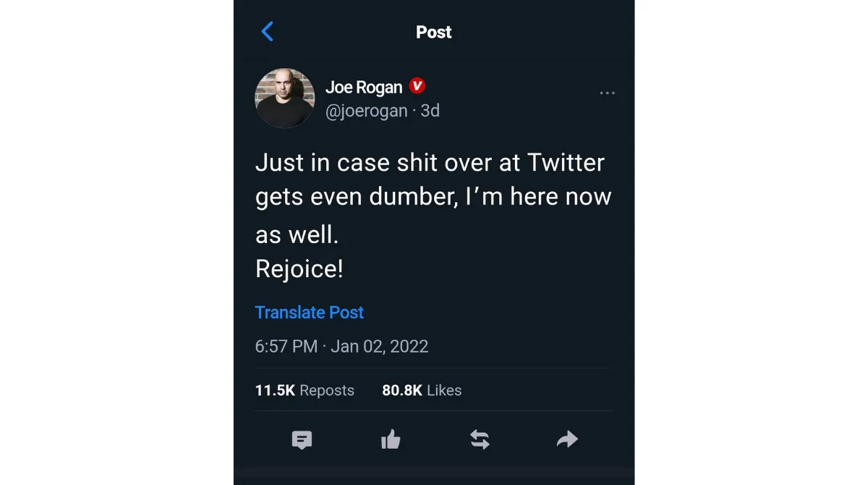View the 11.5K Reposts list
Image resolution: width=868 pixels, height=485 pixels.
click(x=304, y=389)
